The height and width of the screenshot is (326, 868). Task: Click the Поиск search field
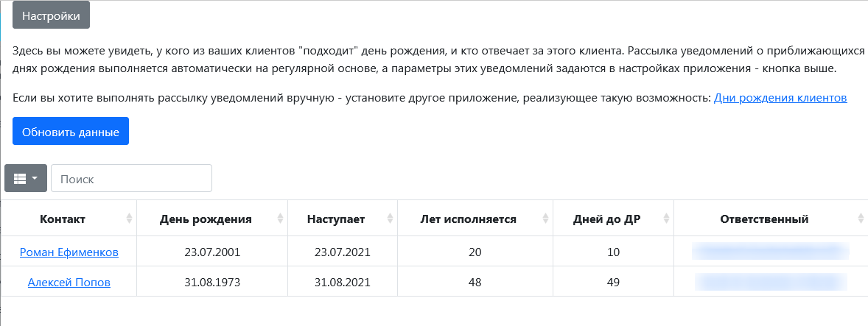(x=131, y=179)
